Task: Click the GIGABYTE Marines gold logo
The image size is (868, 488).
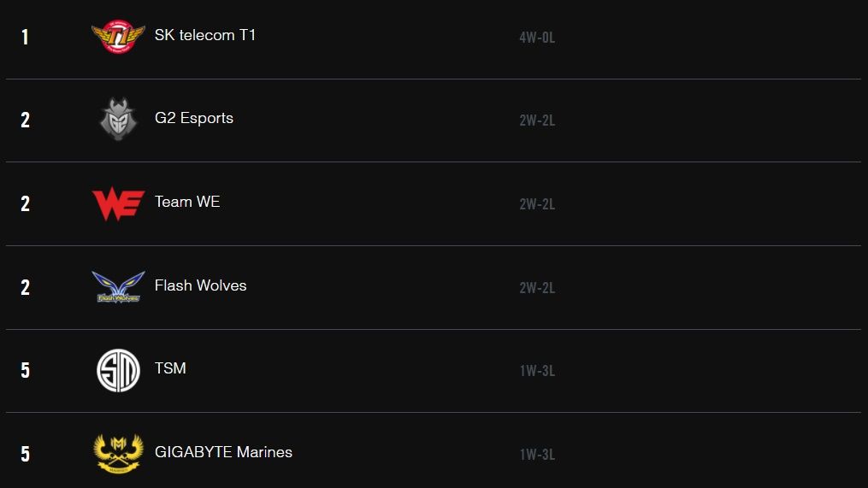Action: pyautogui.click(x=118, y=453)
